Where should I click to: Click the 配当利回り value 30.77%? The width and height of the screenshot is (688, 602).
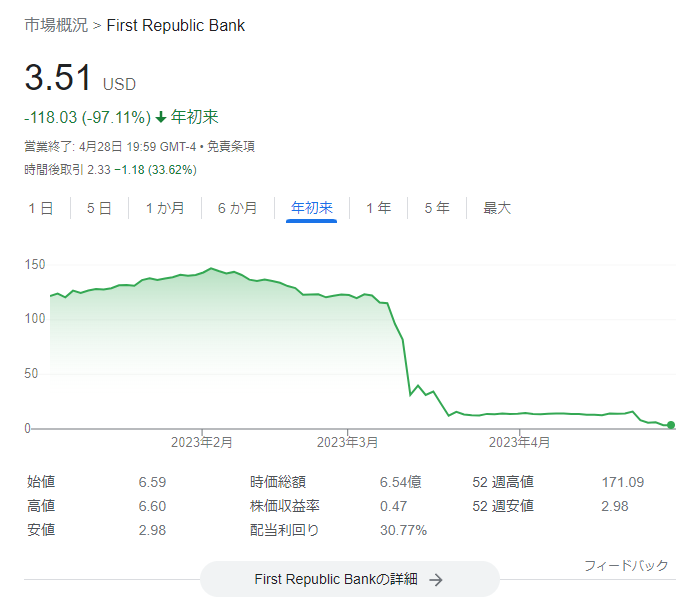[403, 530]
